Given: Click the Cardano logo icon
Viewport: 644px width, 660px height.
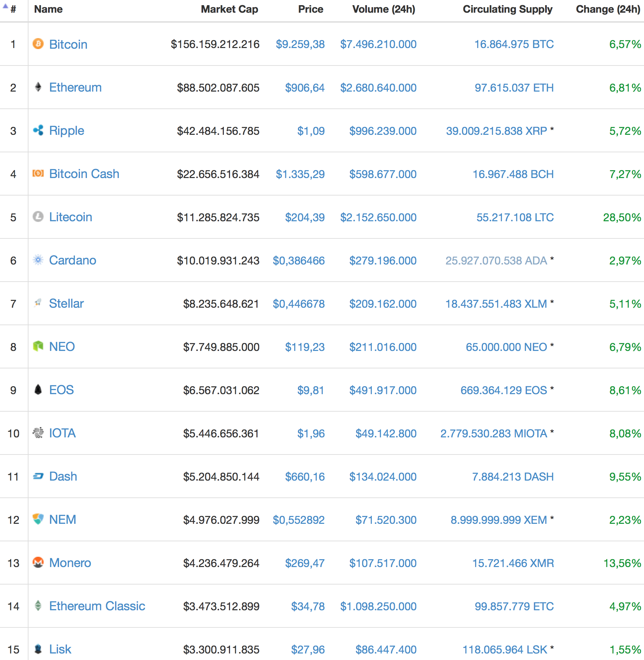Looking at the screenshot, I should [38, 260].
